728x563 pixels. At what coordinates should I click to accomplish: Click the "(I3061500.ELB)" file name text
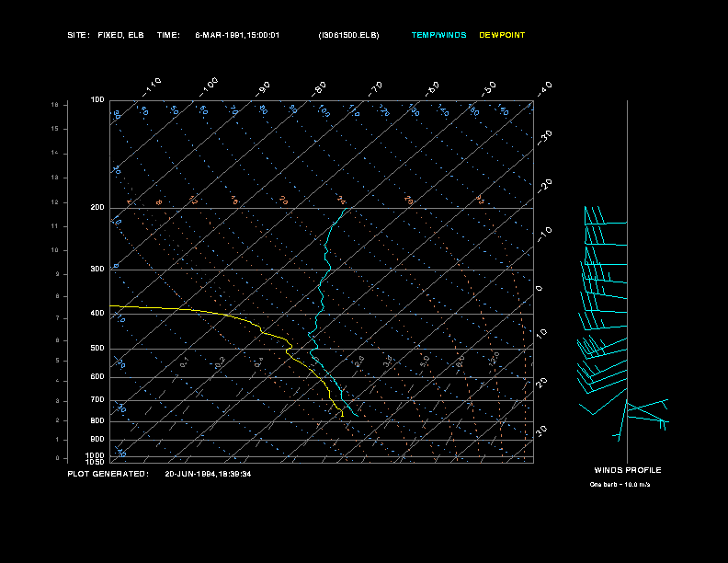pos(348,35)
